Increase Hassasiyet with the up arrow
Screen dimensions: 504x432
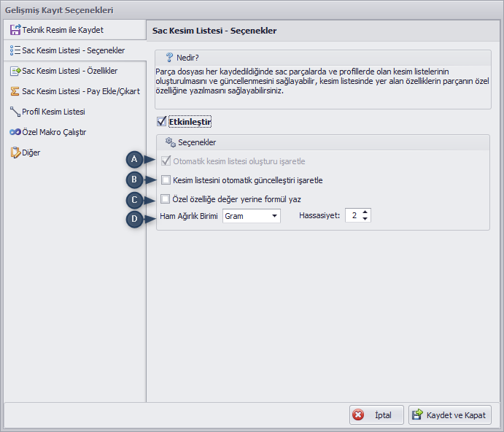pyautogui.click(x=365, y=212)
